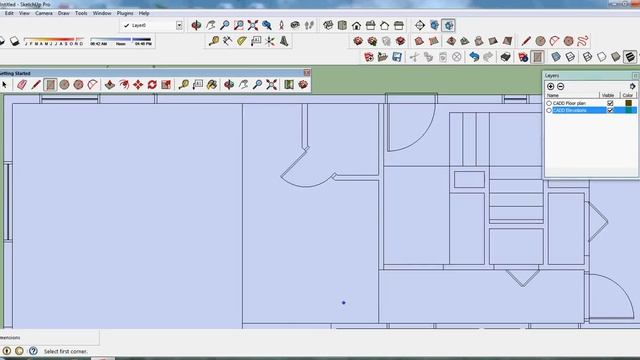Viewport: 640px width, 360px height.
Task: Open the Tools menu
Action: point(81,13)
